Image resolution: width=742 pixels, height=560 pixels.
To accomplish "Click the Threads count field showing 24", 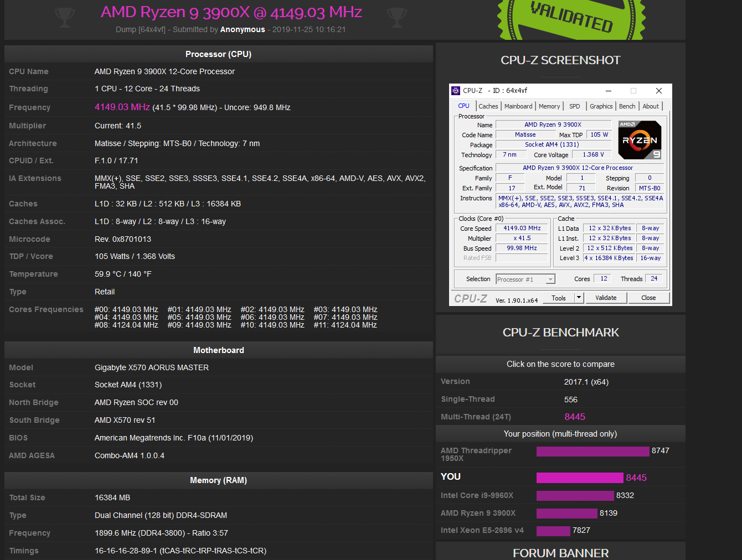I will 654,278.
